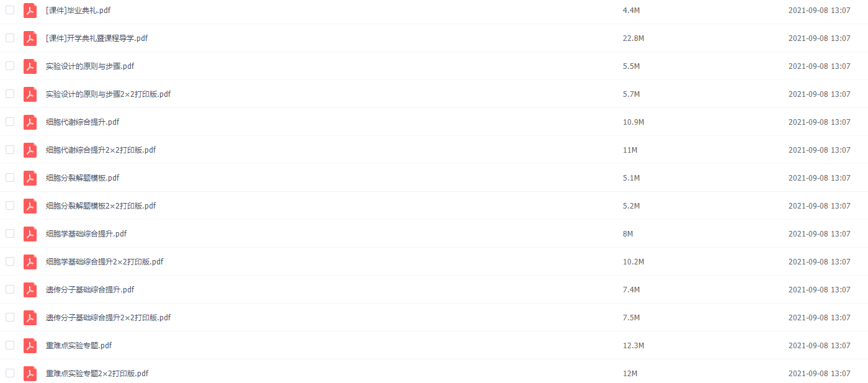868x383 pixels.
Task: Click PDF icon of 细胞分裂解题模板.pdf
Action: 30,178
